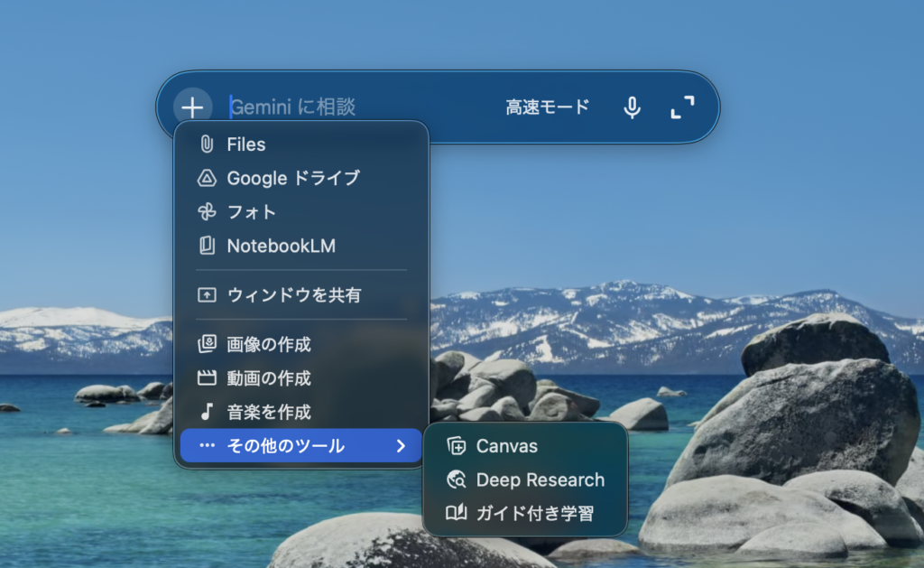The height and width of the screenshot is (568, 924).
Task: Click the Google Drive triangle icon
Action: click(207, 178)
